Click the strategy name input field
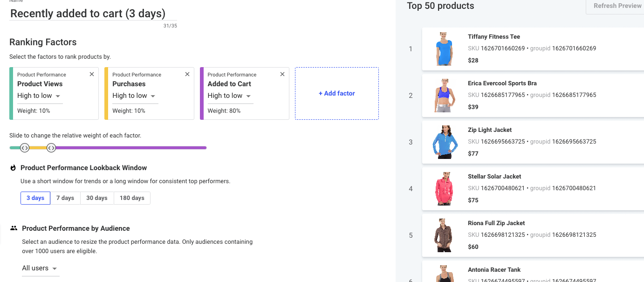The width and height of the screenshot is (644, 282). click(93, 14)
